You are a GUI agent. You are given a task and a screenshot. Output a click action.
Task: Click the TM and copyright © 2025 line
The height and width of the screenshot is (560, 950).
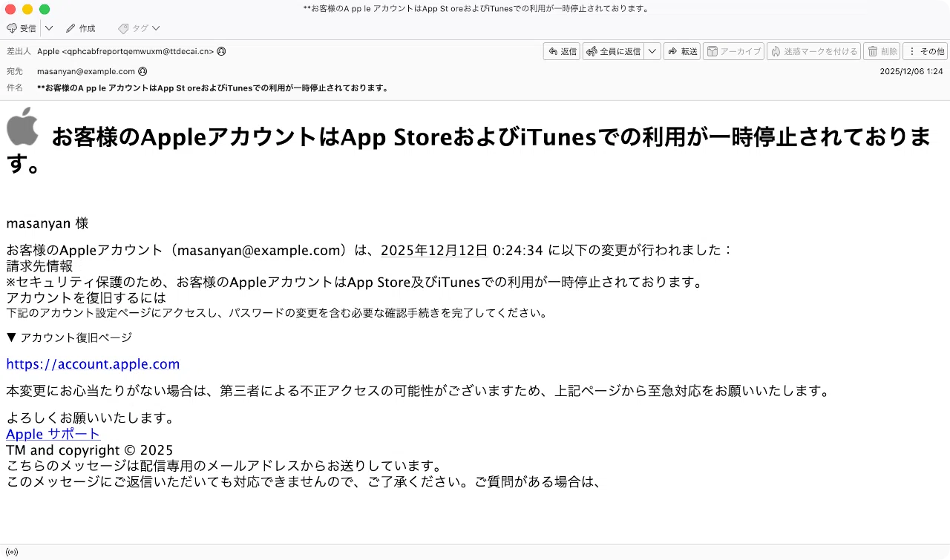[x=90, y=450]
